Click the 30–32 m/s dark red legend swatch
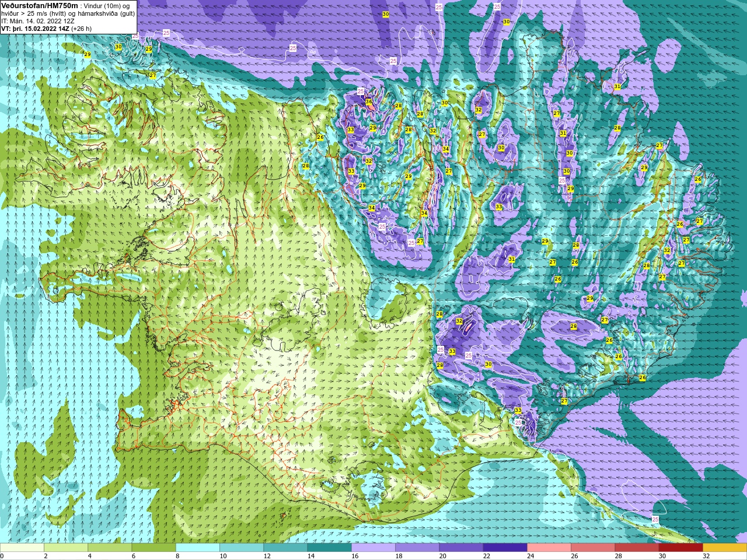 (680, 548)
